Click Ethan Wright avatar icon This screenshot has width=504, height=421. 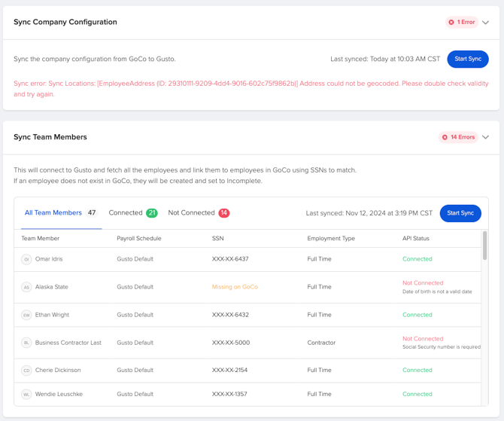click(x=26, y=315)
